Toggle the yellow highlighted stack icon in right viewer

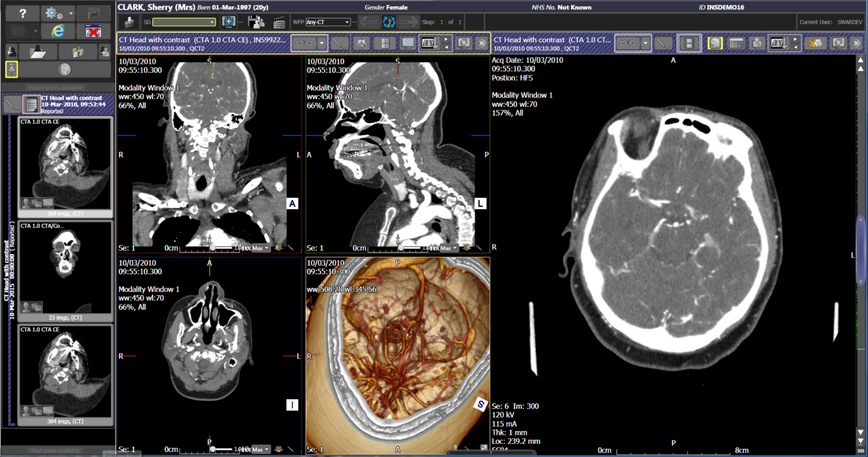(715, 43)
